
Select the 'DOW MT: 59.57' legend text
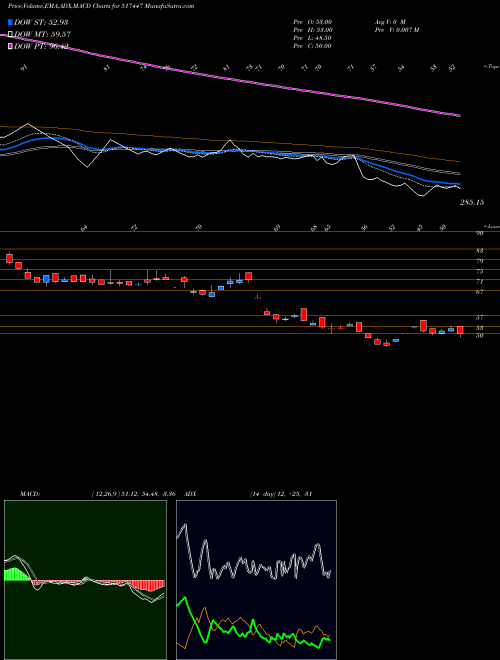pos(43,35)
